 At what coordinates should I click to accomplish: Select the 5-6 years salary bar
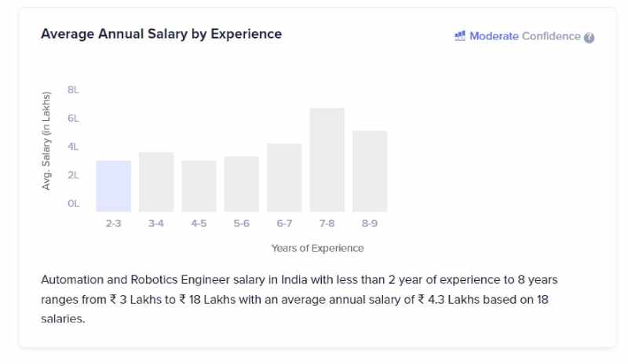click(x=242, y=184)
